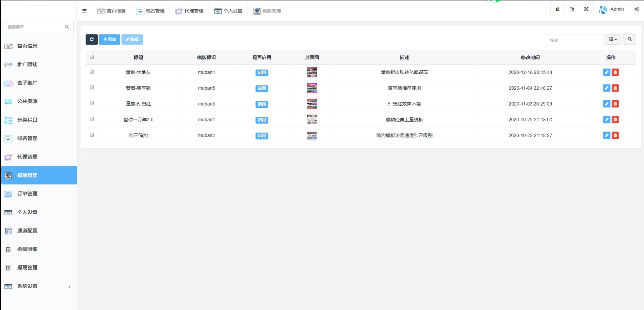Image resolution: width=644 pixels, height=310 pixels.
Task: Click the 添加 button
Action: pyautogui.click(x=110, y=40)
